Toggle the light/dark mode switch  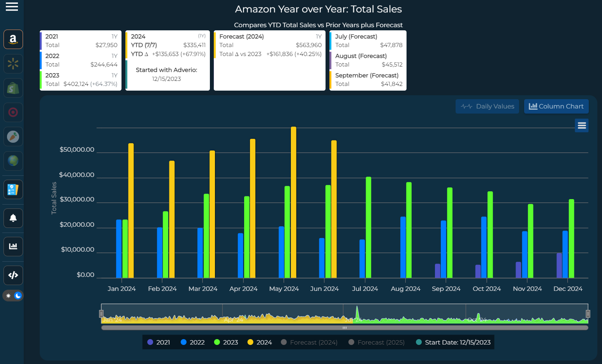[13, 296]
